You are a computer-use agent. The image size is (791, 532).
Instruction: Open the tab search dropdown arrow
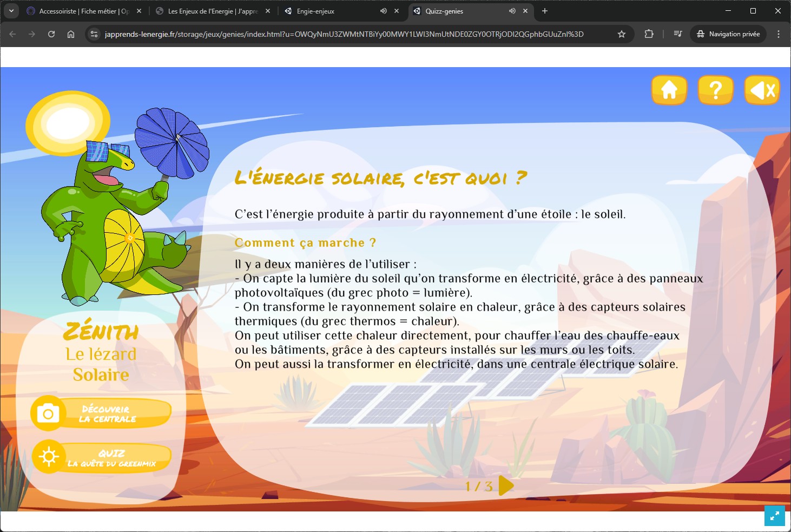[x=11, y=11]
